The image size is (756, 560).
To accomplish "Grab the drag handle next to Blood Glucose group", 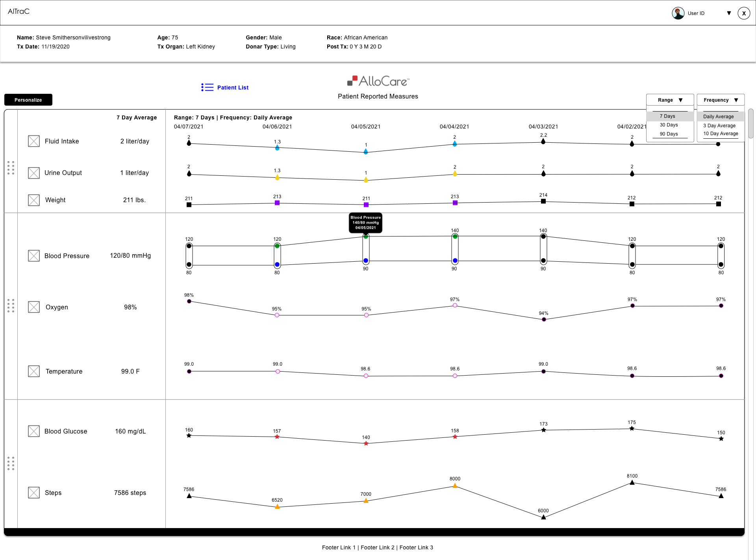I will pyautogui.click(x=11, y=464).
